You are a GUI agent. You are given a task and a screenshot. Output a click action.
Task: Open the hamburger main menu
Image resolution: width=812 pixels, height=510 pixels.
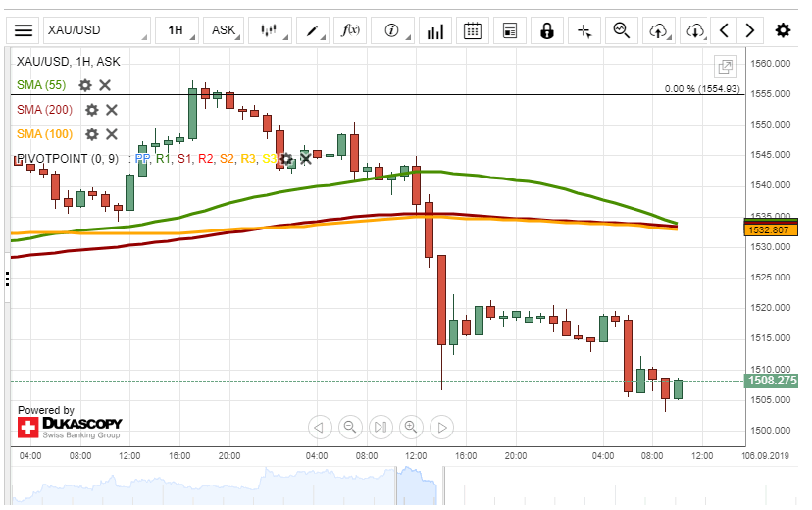tap(24, 30)
